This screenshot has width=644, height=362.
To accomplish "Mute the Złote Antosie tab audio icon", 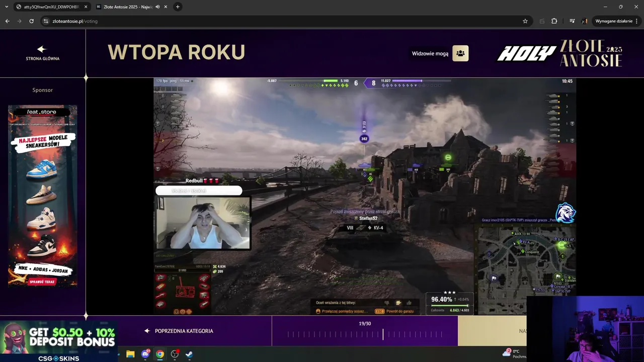I will 157,7.
